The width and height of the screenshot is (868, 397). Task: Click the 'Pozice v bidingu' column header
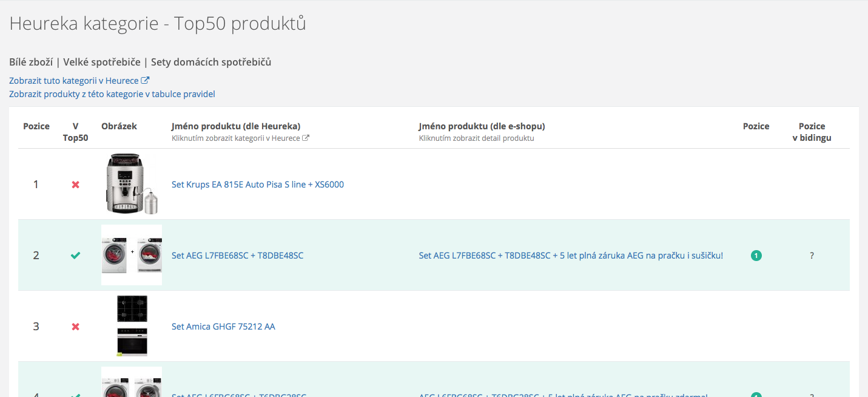812,132
